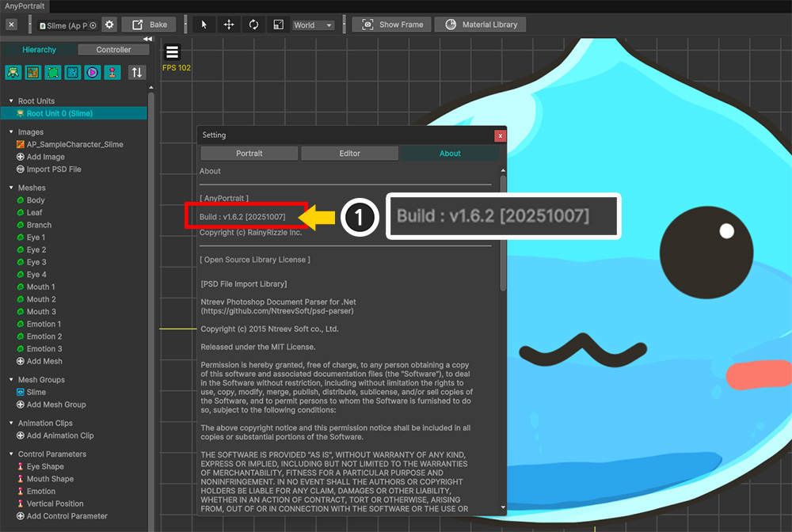Toggle the animation clip filter icon
Screen dimensions: 792x532
tap(93, 72)
